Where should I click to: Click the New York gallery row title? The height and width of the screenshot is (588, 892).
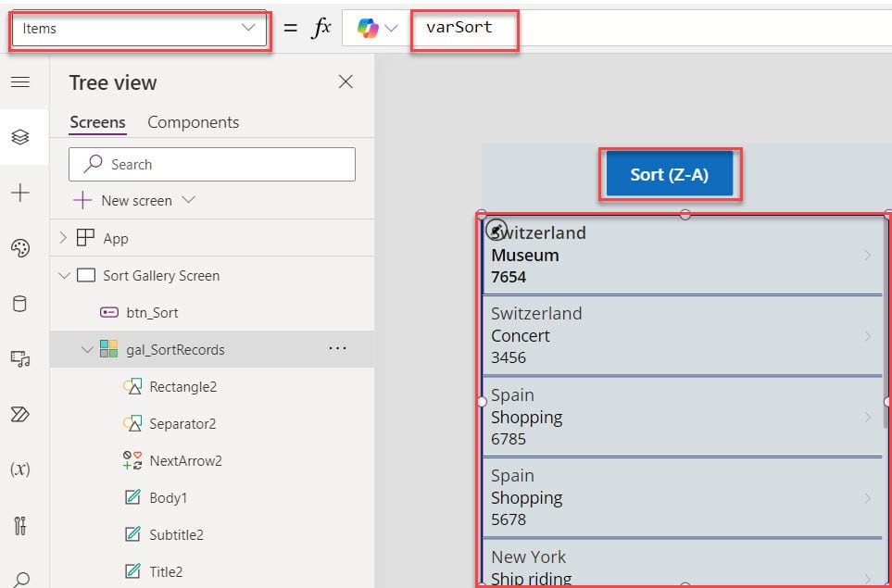[x=529, y=557]
